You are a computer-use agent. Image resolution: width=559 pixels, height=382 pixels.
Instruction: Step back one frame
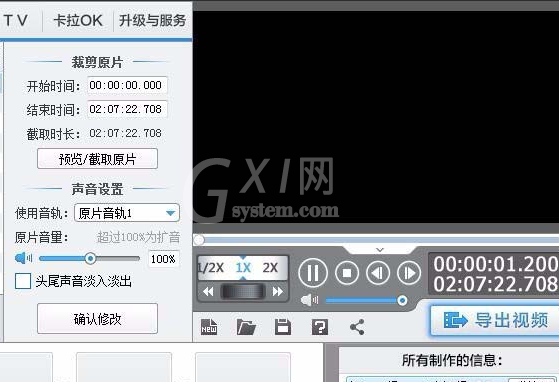378,273
